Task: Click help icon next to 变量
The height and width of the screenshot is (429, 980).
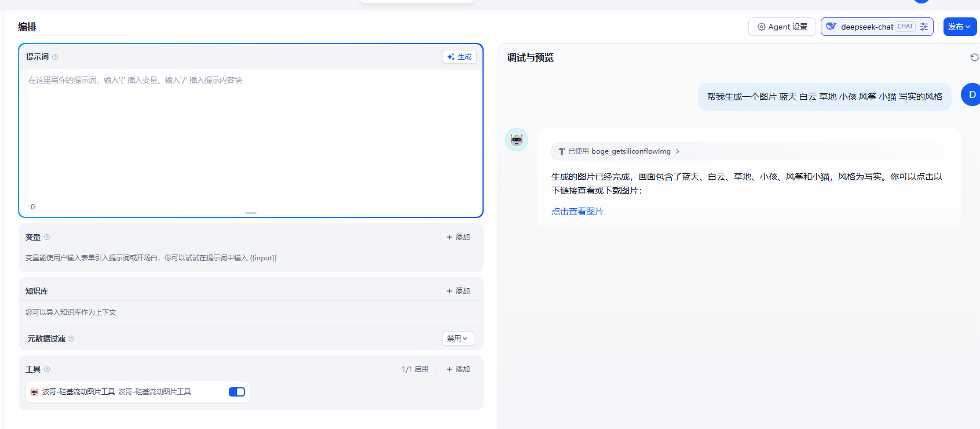Action: [x=47, y=237]
